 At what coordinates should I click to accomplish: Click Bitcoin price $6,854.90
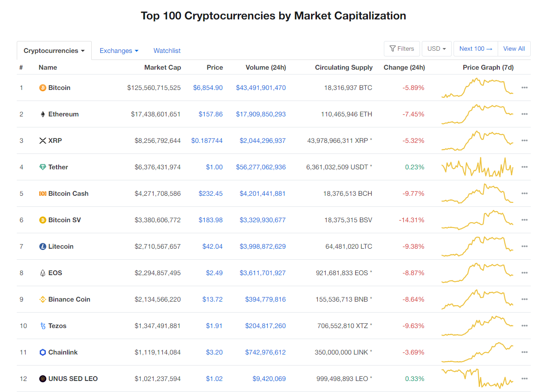click(208, 88)
